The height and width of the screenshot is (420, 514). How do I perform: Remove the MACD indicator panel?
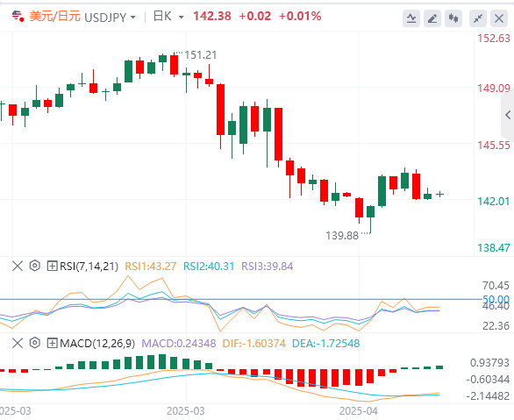point(18,343)
